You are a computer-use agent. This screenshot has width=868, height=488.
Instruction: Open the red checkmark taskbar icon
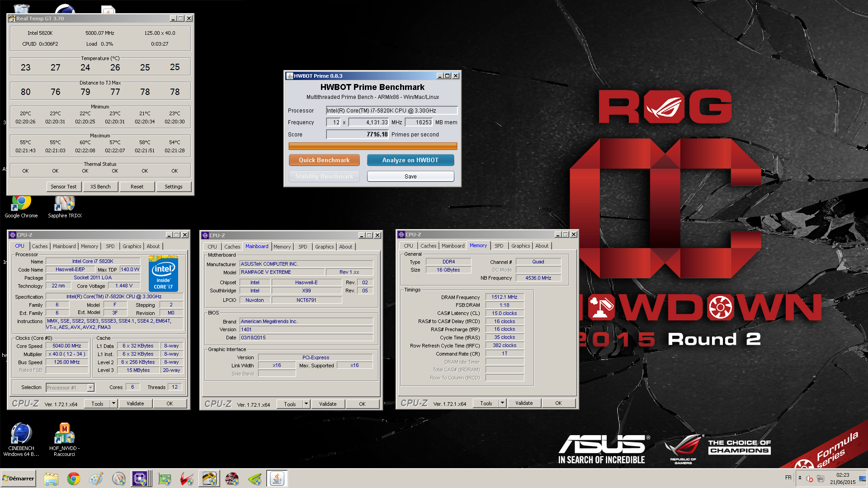[x=187, y=479]
